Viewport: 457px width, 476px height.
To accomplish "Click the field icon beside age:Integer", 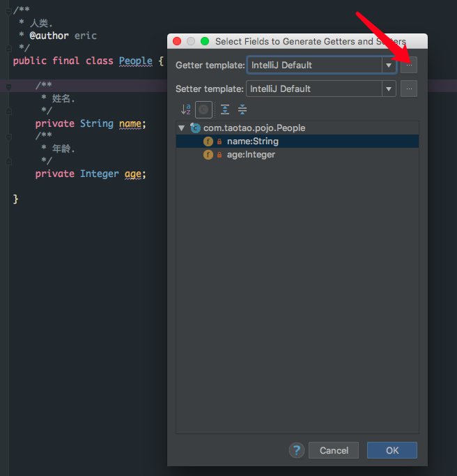I will [208, 155].
